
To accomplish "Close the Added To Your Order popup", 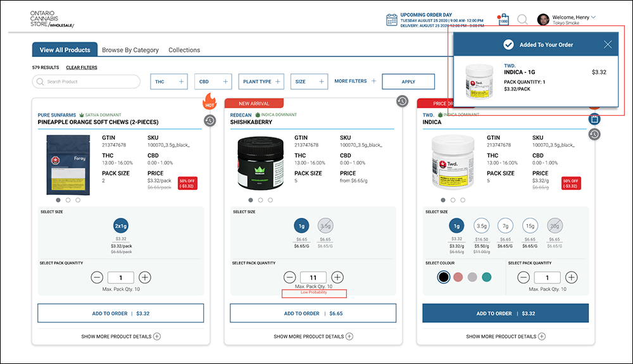I will (x=608, y=44).
